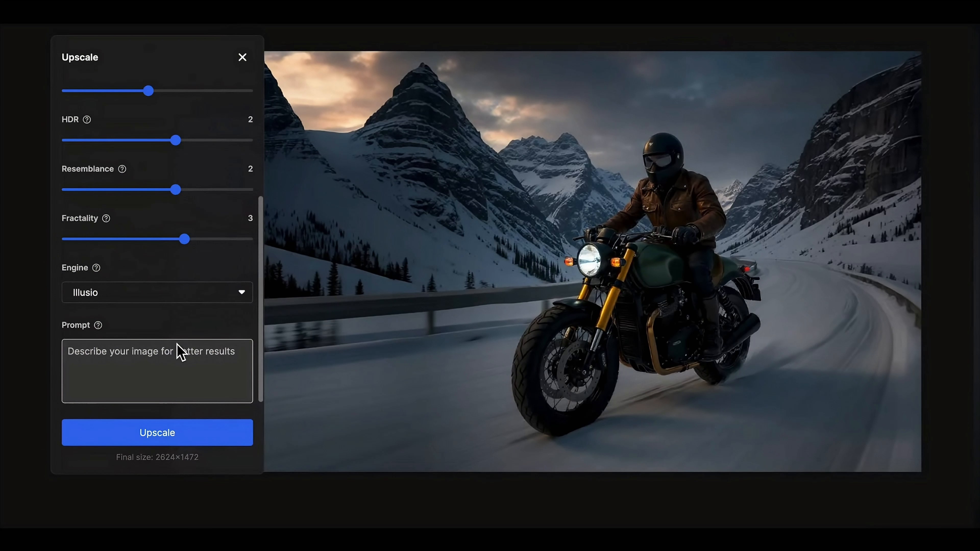This screenshot has height=551, width=980.
Task: Open the Engine dropdown showing Illusio
Action: pyautogui.click(x=157, y=292)
